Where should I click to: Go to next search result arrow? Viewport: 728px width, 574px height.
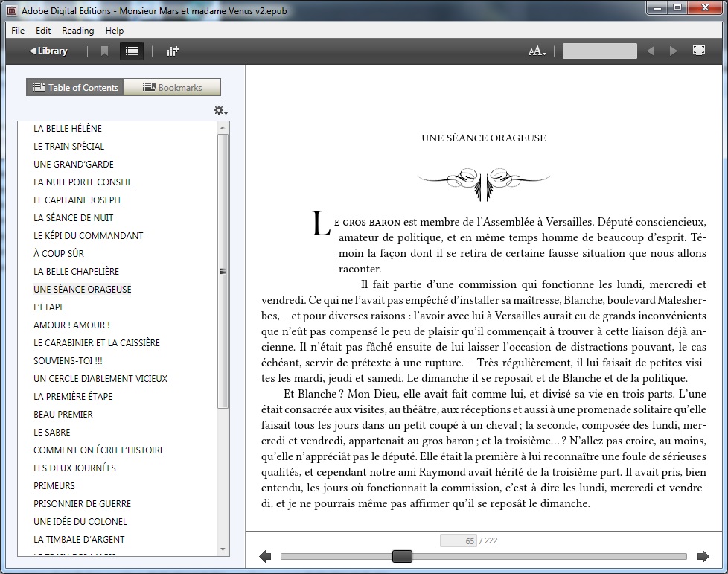pos(673,51)
